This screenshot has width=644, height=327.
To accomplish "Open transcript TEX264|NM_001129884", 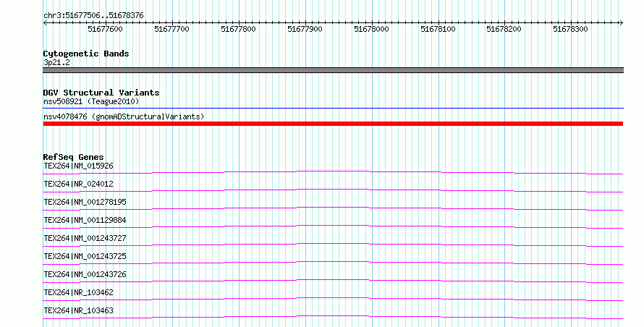I will click(85, 220).
